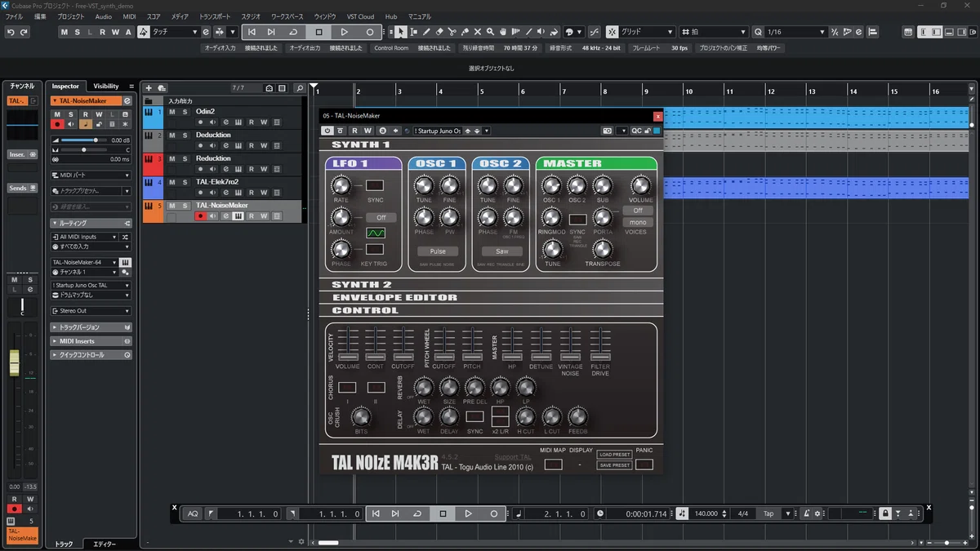Enable Chorus I switch
This screenshot has height=551, width=980.
pos(347,387)
